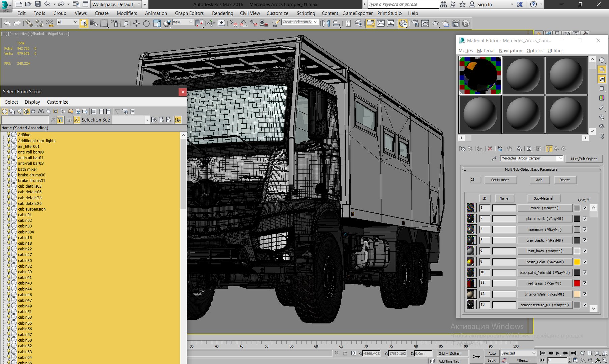The height and width of the screenshot is (364, 609).
Task: Click the Render Production teapot icon
Action: point(436,23)
